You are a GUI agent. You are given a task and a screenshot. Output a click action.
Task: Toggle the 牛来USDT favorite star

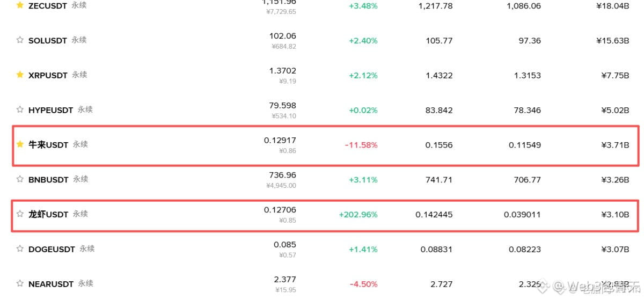point(20,144)
